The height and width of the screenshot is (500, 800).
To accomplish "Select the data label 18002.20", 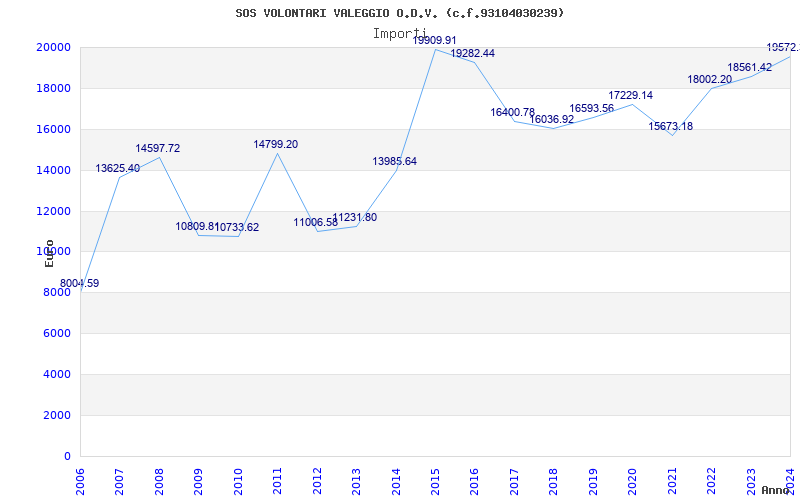I will (x=710, y=79).
